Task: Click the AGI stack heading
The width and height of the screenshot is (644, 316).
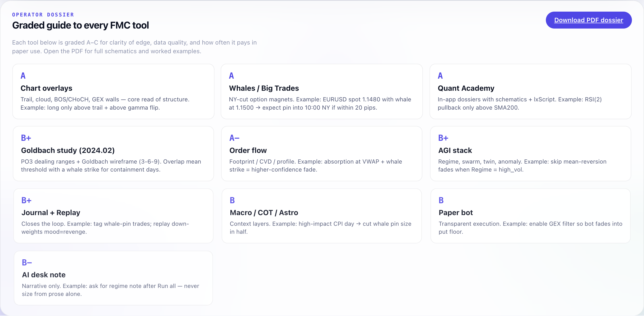Action: click(455, 150)
